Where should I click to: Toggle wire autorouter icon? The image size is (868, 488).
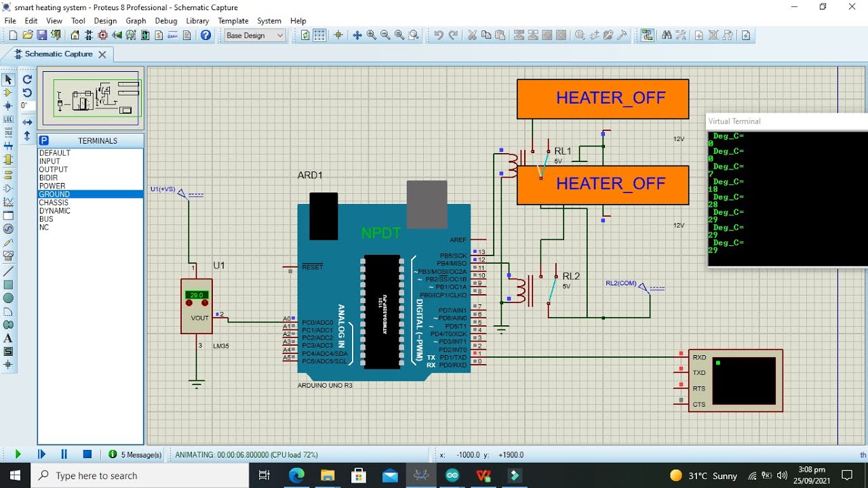click(x=648, y=35)
